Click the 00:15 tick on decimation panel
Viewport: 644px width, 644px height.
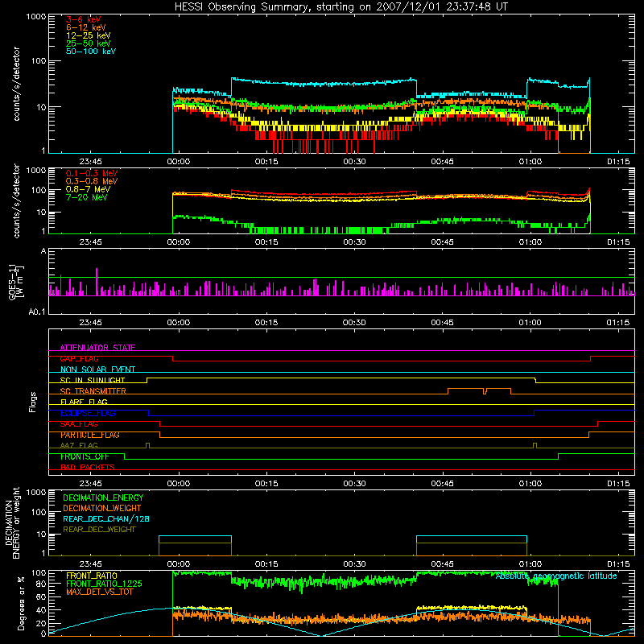pyautogui.click(x=266, y=564)
